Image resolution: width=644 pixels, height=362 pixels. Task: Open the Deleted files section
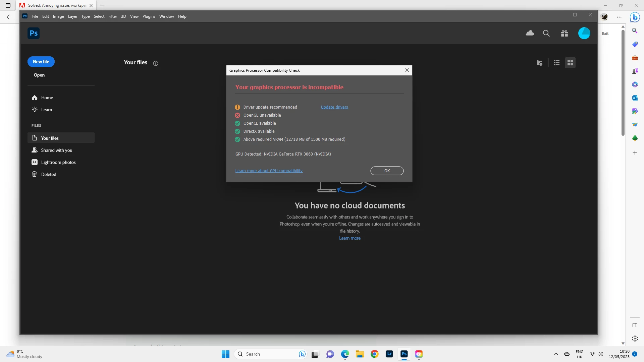(48, 174)
